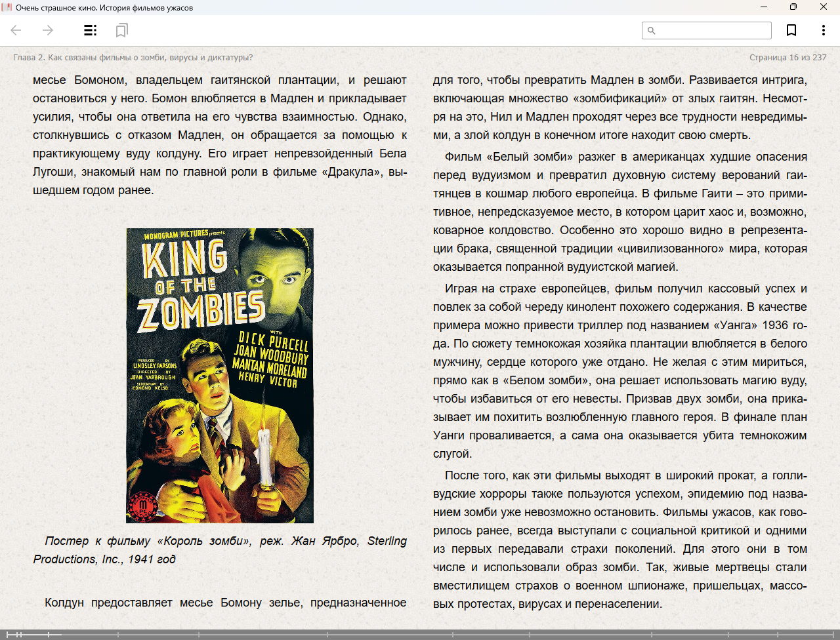Restore down the reader window
This screenshot has height=640, width=840.
[793, 7]
